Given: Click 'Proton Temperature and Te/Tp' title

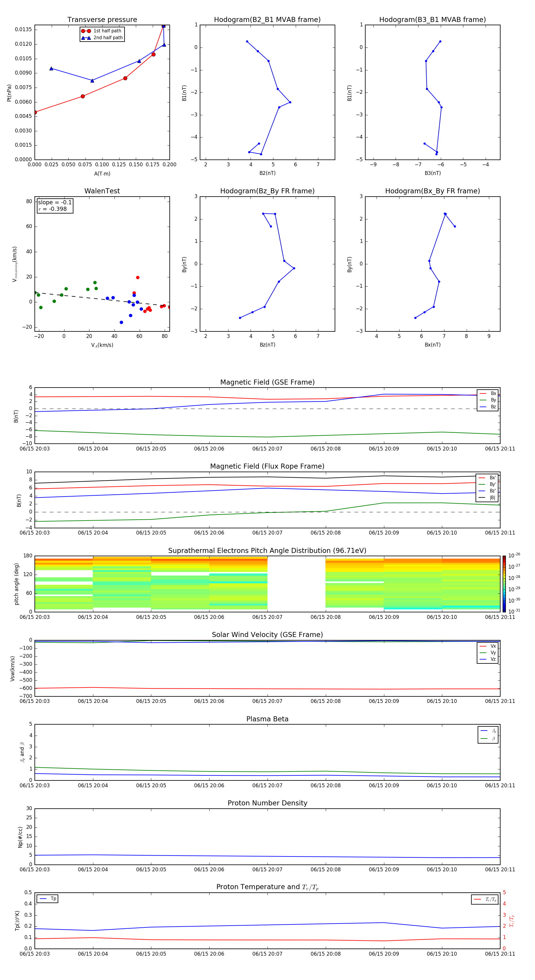Looking at the screenshot, I should [x=267, y=887].
